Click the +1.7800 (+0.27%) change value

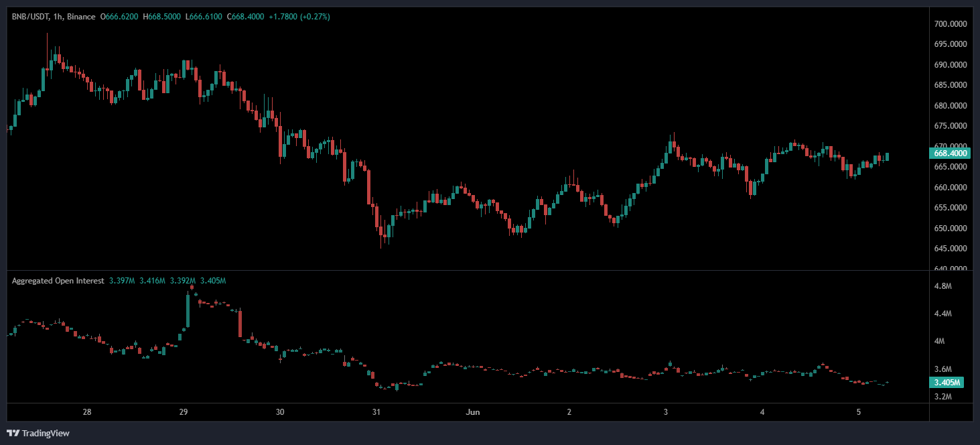(x=299, y=16)
